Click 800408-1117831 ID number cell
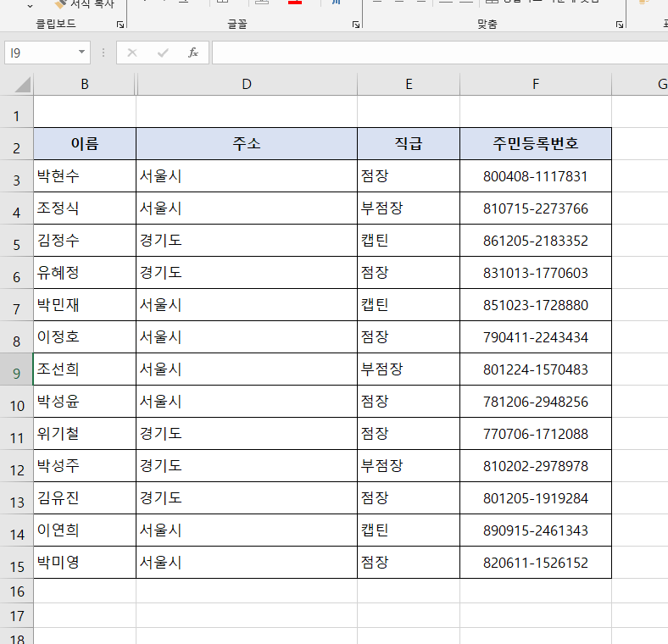The width and height of the screenshot is (668, 644). coord(536,176)
